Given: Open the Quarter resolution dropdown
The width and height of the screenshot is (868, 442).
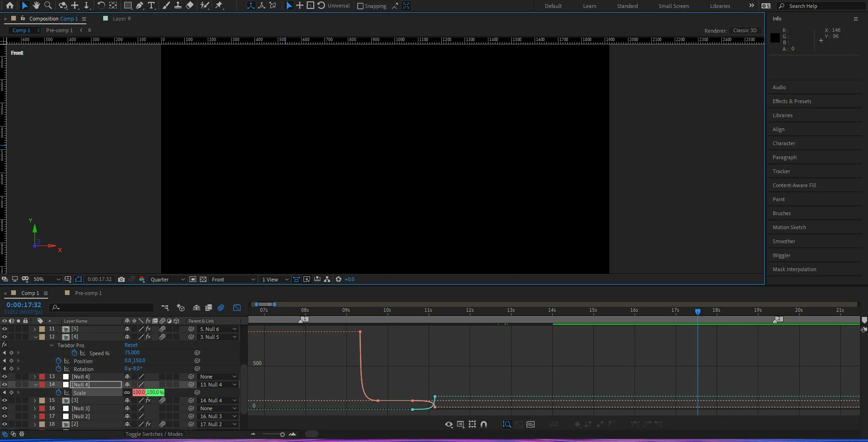Looking at the screenshot, I should pyautogui.click(x=168, y=280).
